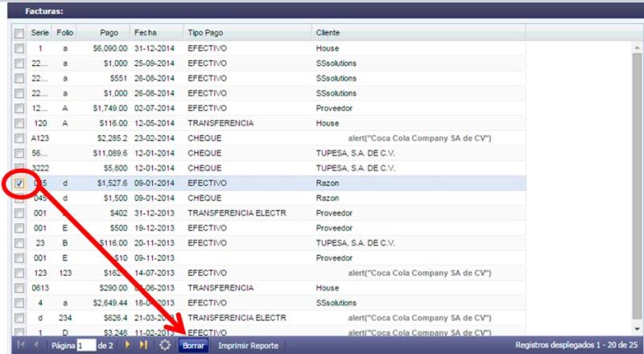Sort by the Fecha column header
Image resolution: width=644 pixels, height=354 pixels.
tap(146, 32)
